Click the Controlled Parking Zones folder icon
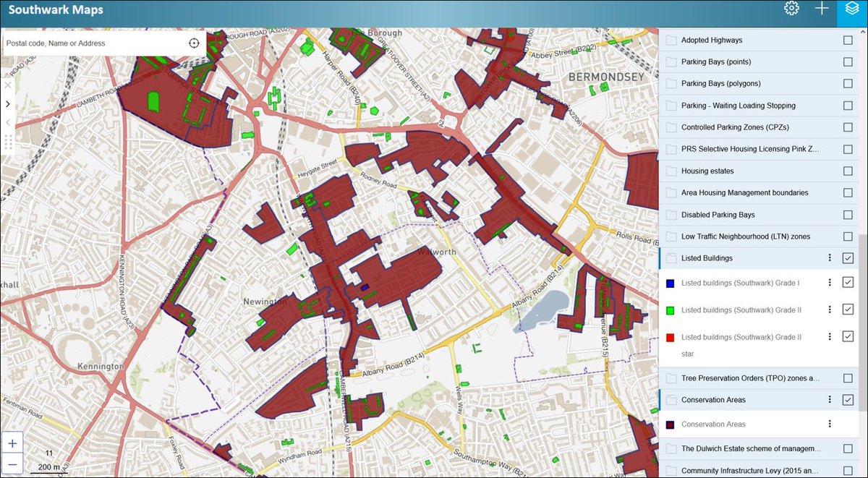The image size is (868, 478). pos(671,127)
